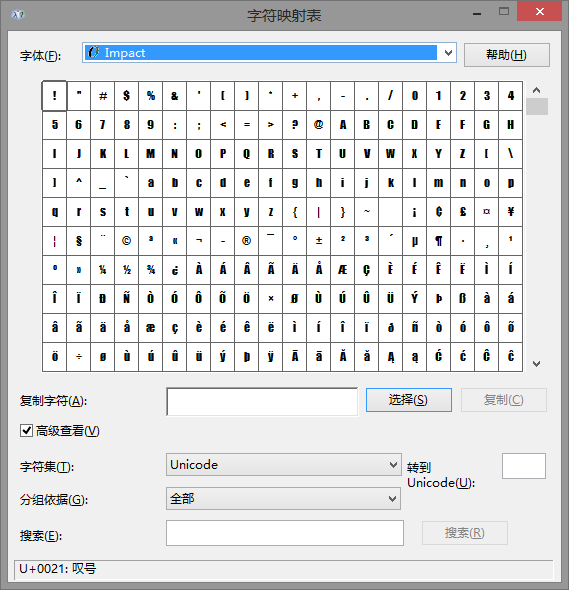Click the U+0021 status bar text
The height and width of the screenshot is (590, 569).
(x=58, y=568)
